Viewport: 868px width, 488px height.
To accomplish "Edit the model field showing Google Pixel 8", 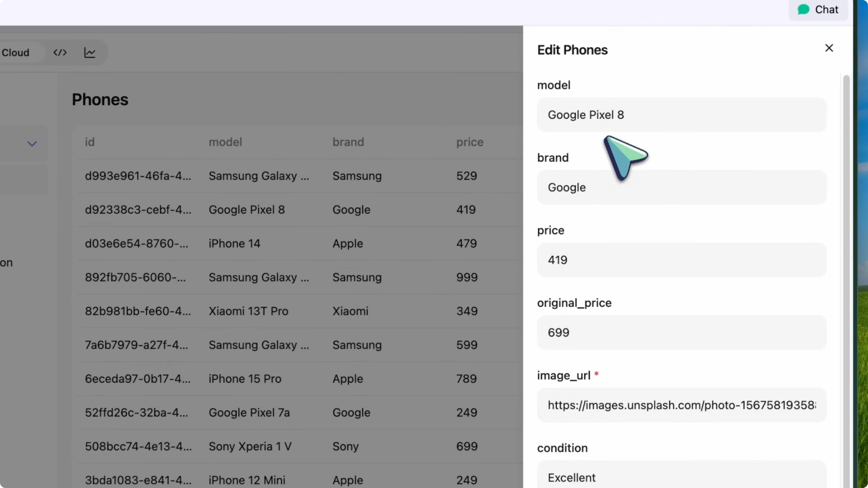I will (681, 115).
